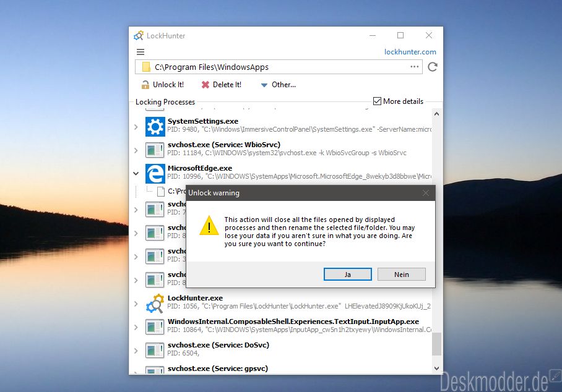Click the 'Unlock warning' dialog title
The image size is (562, 392).
pyautogui.click(x=214, y=193)
